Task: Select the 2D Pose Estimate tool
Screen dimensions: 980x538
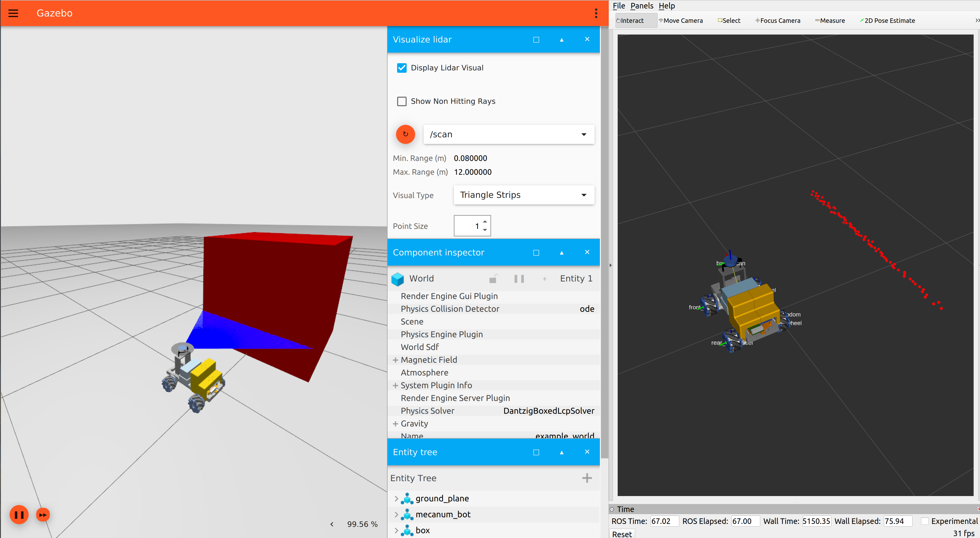Action: pos(887,20)
